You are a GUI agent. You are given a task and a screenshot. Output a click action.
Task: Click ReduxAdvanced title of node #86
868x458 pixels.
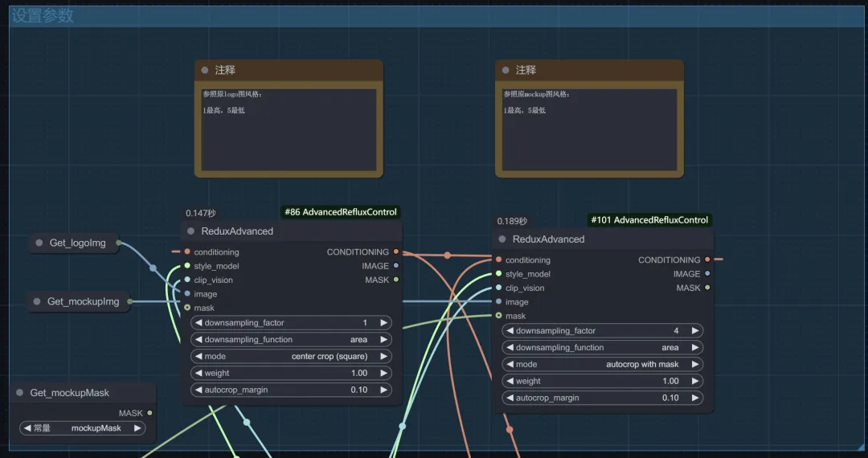(x=237, y=231)
